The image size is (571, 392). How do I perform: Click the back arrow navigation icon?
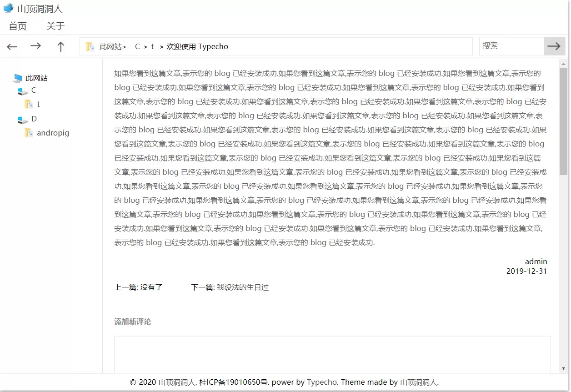pos(12,46)
